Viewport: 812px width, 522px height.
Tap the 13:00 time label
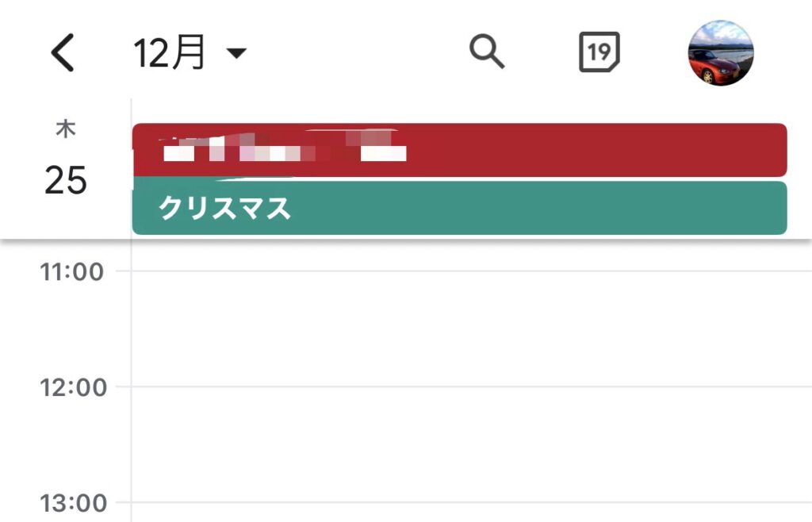coord(74,503)
